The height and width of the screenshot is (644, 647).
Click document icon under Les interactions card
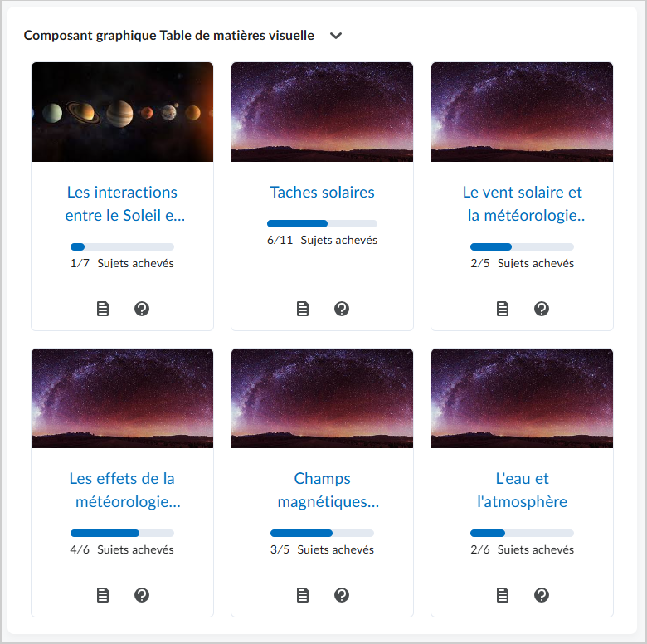pyautogui.click(x=103, y=309)
